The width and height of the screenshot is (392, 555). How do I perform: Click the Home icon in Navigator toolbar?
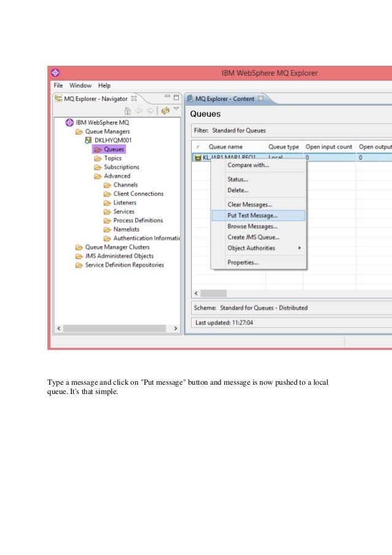[127, 111]
